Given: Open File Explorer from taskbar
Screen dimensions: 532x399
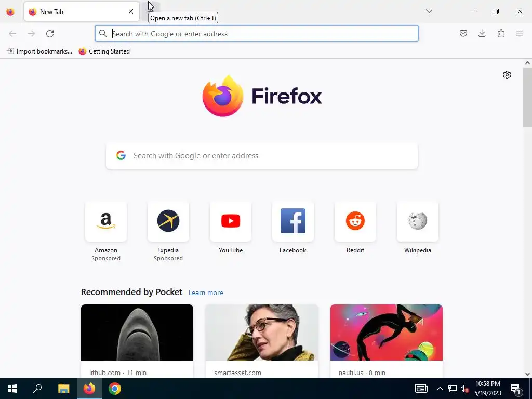Looking at the screenshot, I should 63,389.
